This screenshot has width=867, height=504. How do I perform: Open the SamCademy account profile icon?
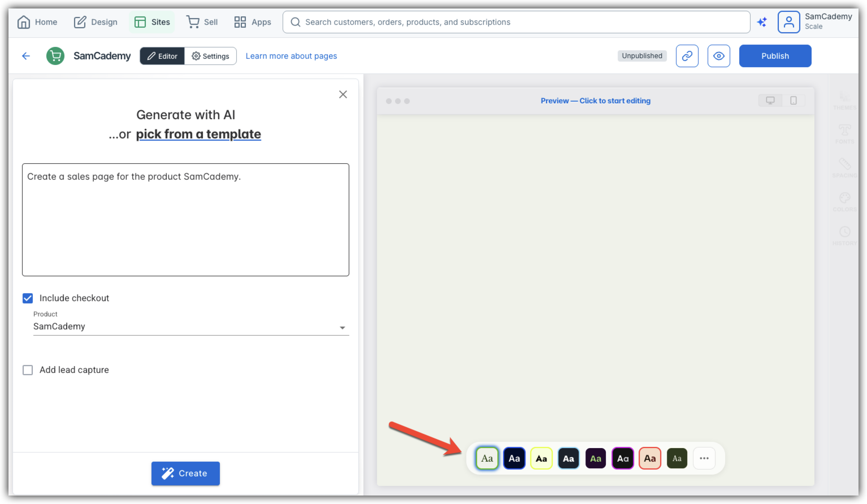point(788,22)
